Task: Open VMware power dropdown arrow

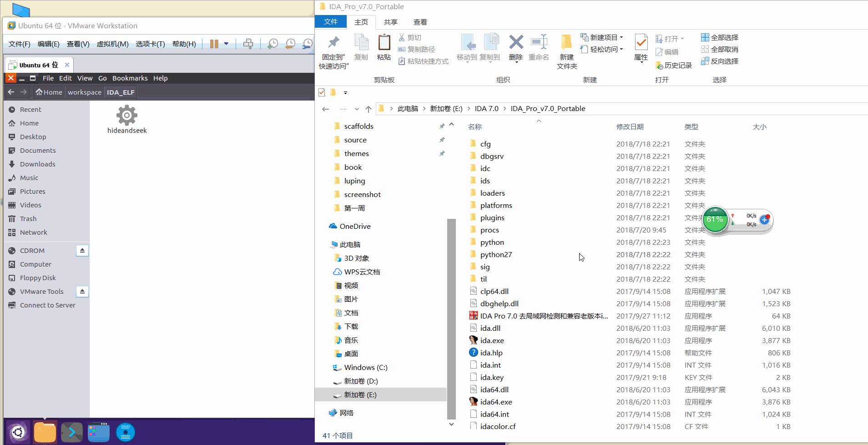Action: click(x=226, y=44)
